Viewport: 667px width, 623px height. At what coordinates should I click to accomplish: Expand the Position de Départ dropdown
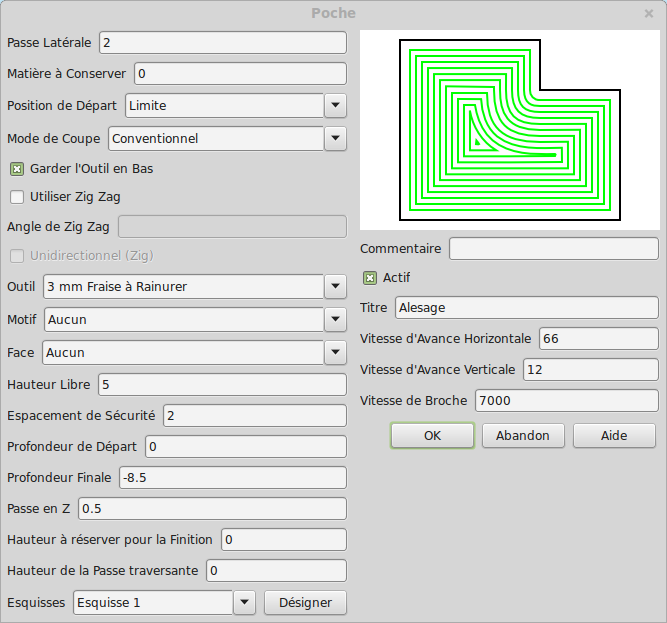335,106
